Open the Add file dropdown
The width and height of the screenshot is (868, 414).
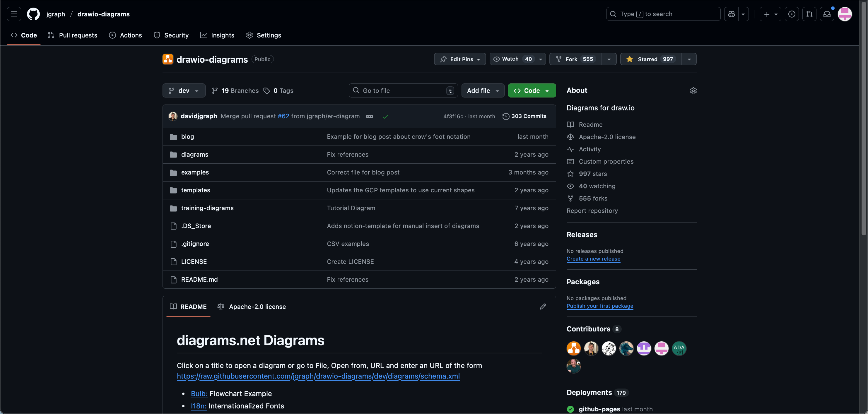point(482,90)
